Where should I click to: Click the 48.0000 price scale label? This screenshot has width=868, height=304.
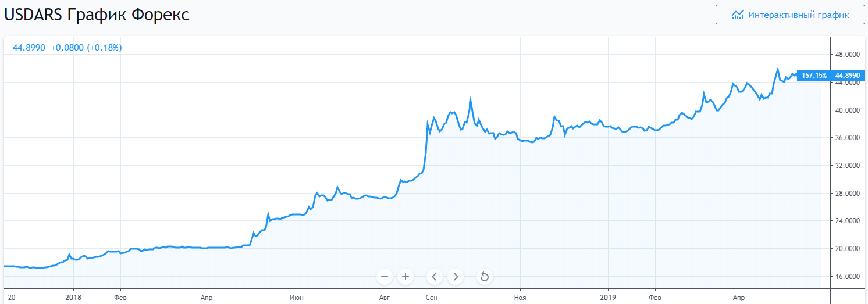click(x=847, y=55)
